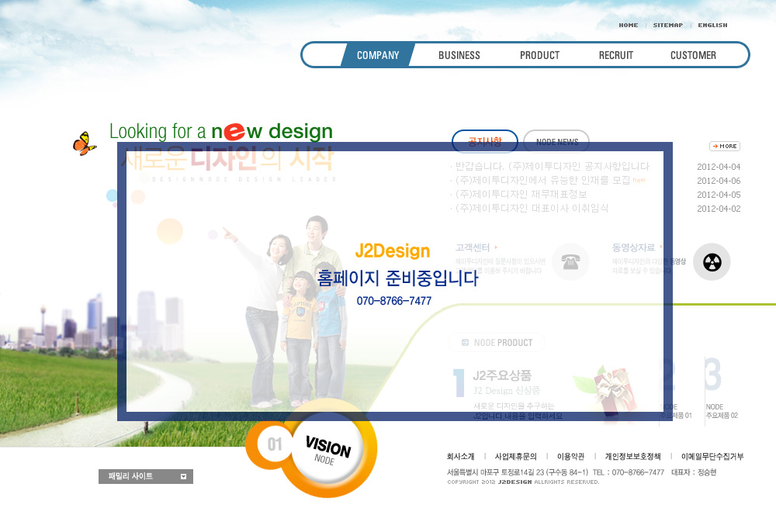Click the date 2012-04-05
776x532 pixels.
pyautogui.click(x=719, y=195)
